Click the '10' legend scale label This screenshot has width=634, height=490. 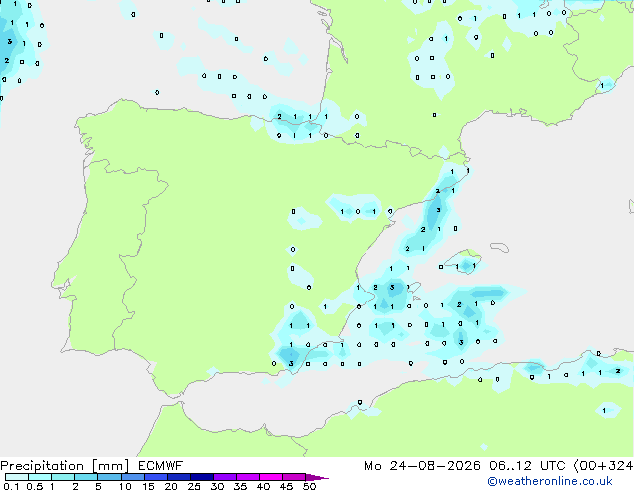pyautogui.click(x=125, y=486)
